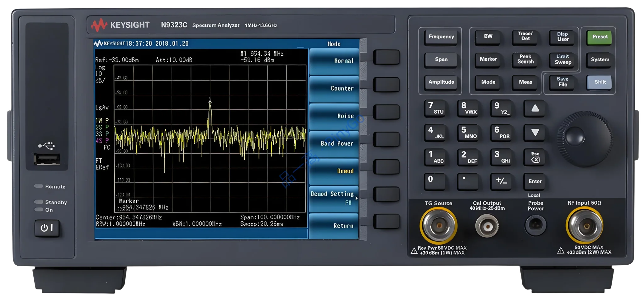Click the Probe Power socket
This screenshot has width=644, height=299.
click(x=536, y=225)
